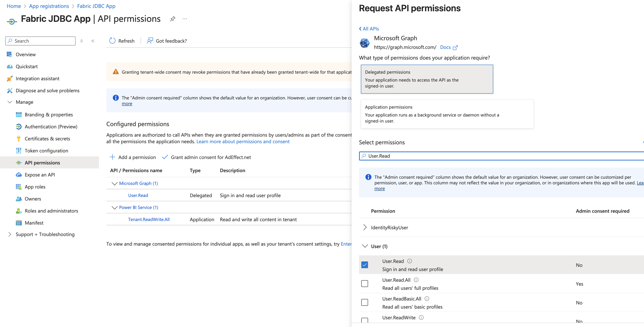
Task: Go back via the All APIs link
Action: (x=369, y=29)
